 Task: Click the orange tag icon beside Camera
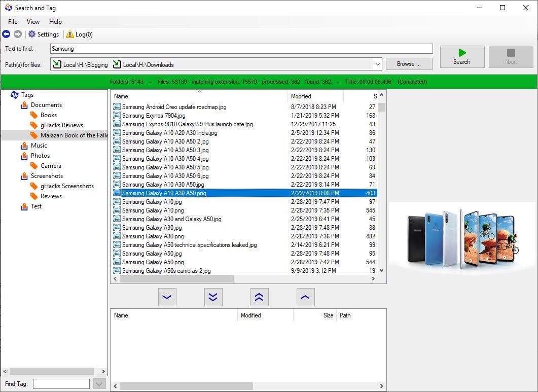(x=33, y=166)
